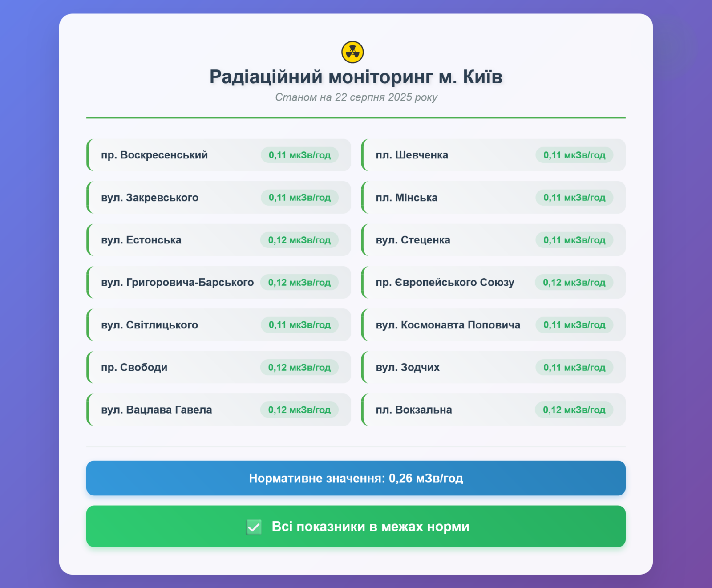Click the вул. Космонавта Поповича value badge
The height and width of the screenshot is (588, 712).
tap(574, 325)
